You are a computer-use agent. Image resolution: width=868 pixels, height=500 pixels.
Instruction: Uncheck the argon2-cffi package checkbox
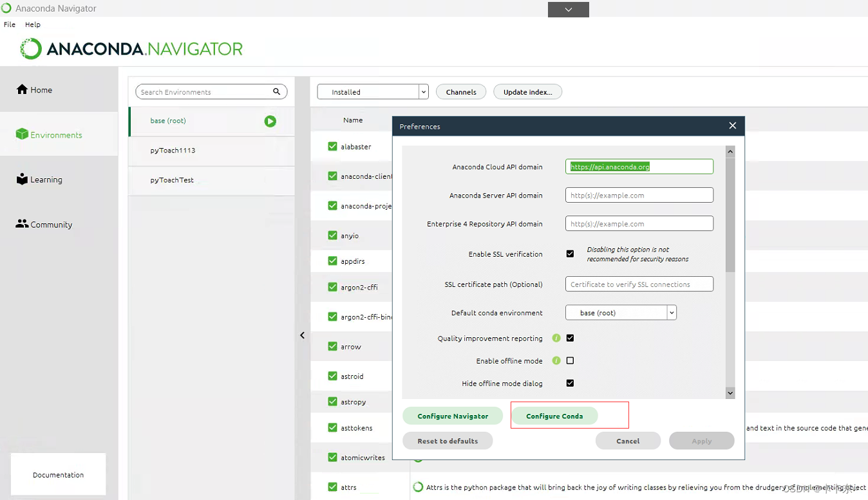(332, 286)
